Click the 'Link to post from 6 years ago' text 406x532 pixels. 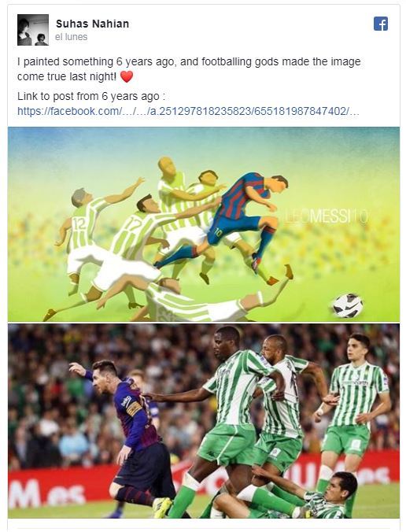click(x=91, y=96)
